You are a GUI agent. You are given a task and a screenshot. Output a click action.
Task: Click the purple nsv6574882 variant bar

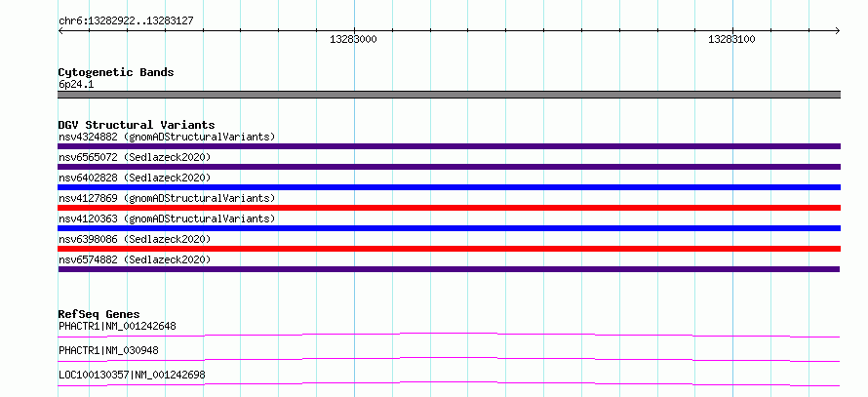449,269
